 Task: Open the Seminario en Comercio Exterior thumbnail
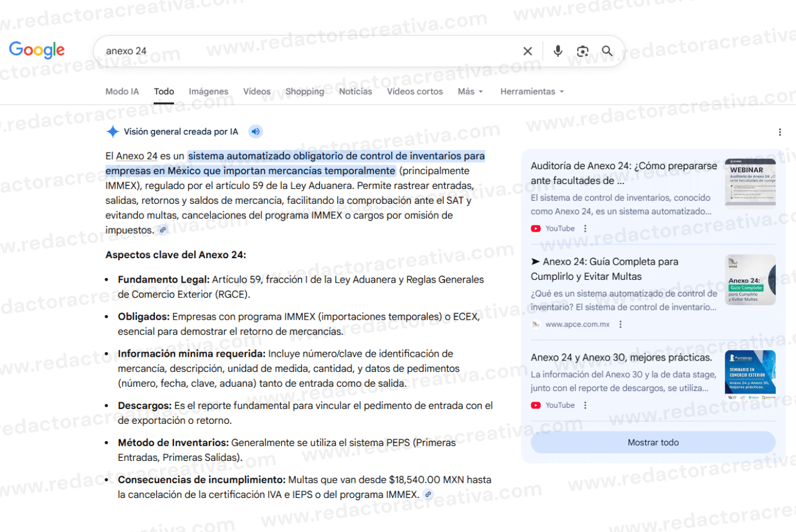750,375
